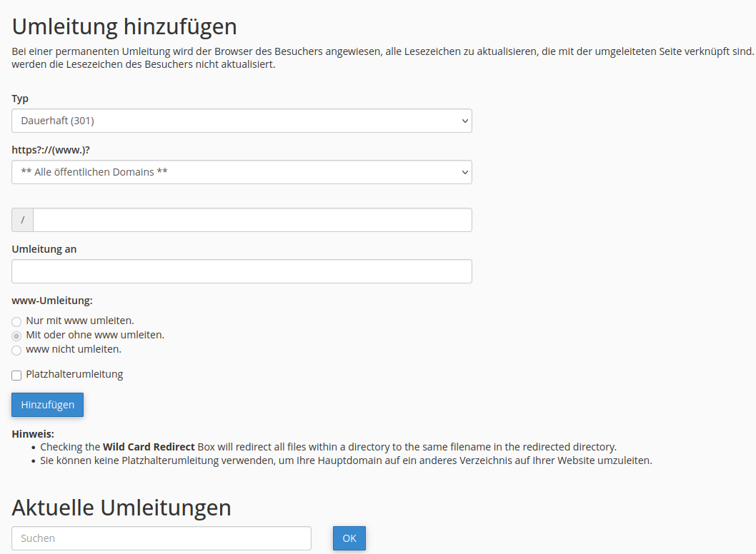Screen dimensions: 756x554
Task: Click the Typ field label
Action: pos(20,99)
